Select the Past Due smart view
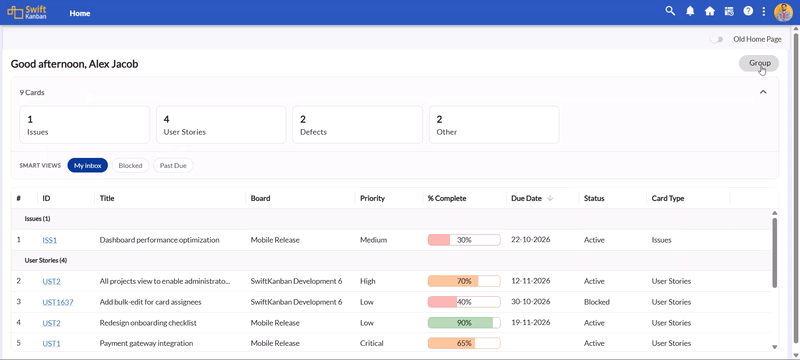The width and height of the screenshot is (800, 360). pos(173,165)
